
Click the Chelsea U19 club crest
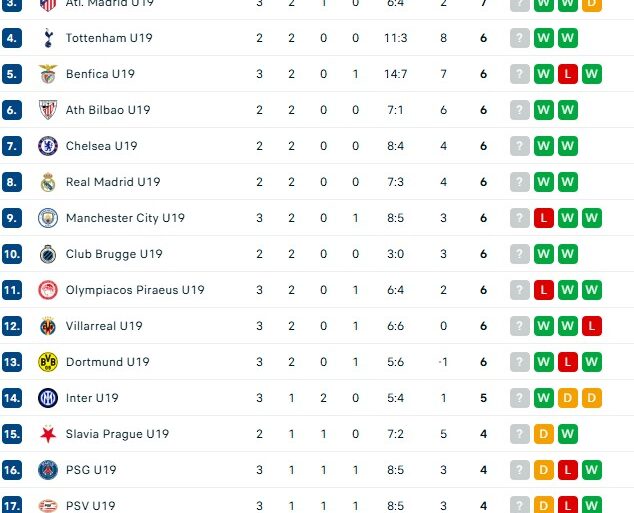[x=48, y=146]
